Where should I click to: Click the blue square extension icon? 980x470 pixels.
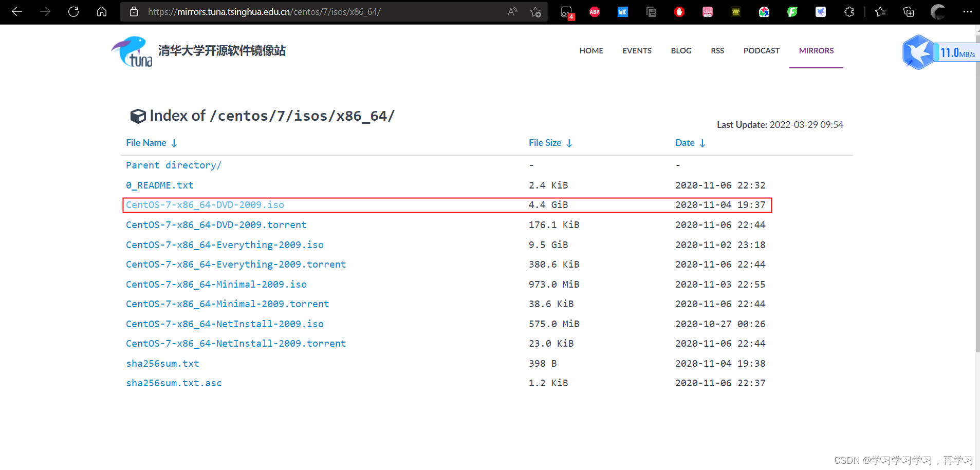coord(623,12)
